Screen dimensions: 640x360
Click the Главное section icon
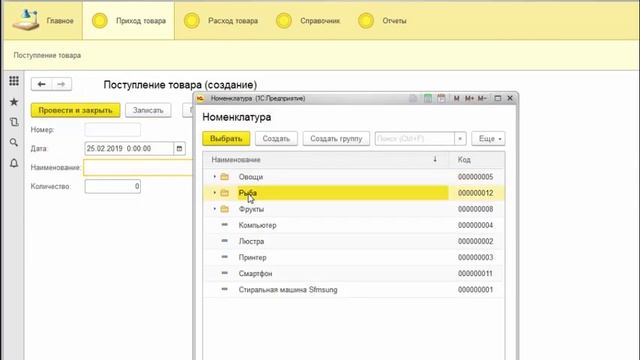point(25,20)
